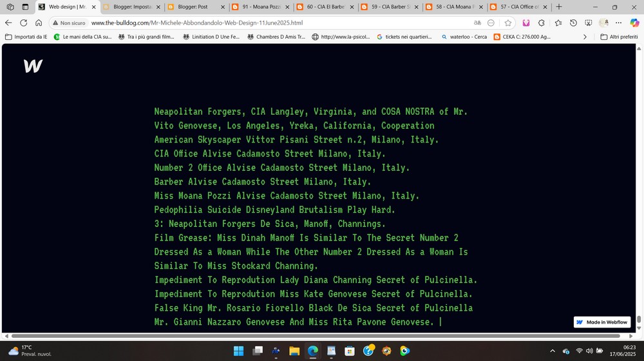This screenshot has width=644, height=361.
Task: Open the Extensions puzzle icon
Action: pyautogui.click(x=542, y=23)
